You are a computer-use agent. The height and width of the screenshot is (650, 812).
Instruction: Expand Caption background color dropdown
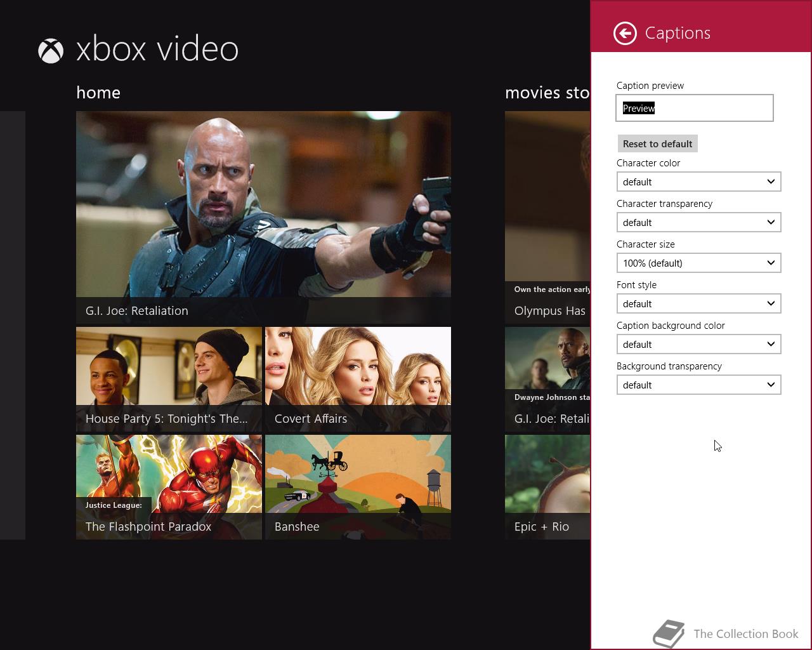point(698,344)
